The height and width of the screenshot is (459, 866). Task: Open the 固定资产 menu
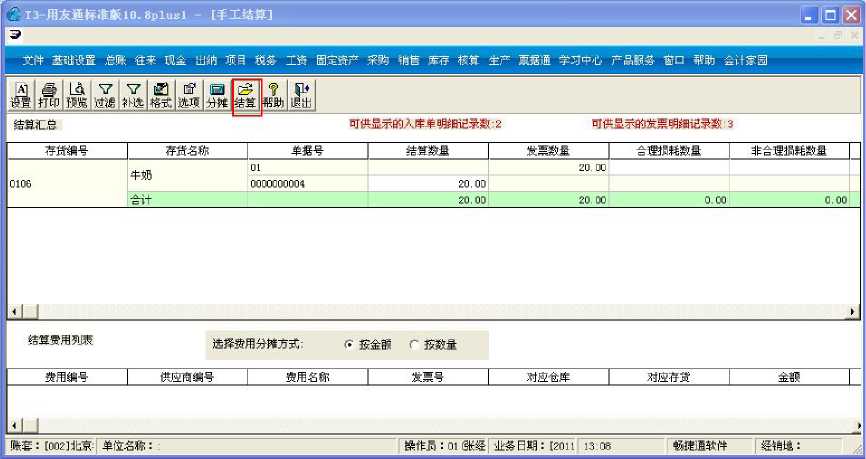coord(337,61)
